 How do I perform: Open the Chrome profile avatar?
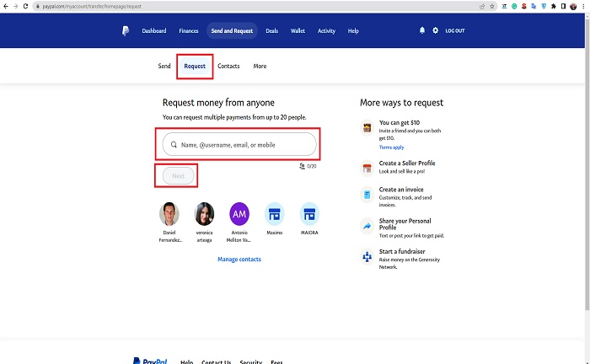pos(573,7)
